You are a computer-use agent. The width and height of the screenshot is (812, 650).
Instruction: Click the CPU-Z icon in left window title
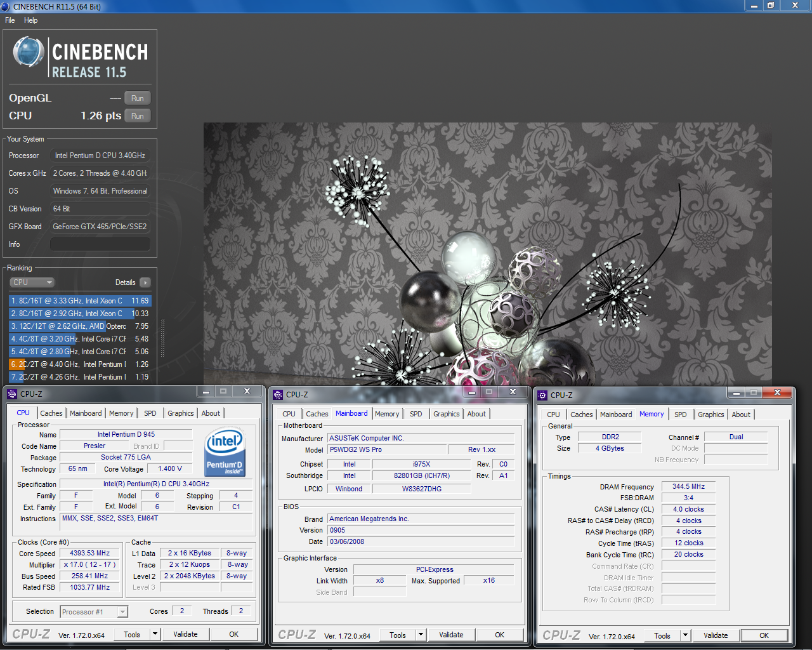[x=12, y=394]
